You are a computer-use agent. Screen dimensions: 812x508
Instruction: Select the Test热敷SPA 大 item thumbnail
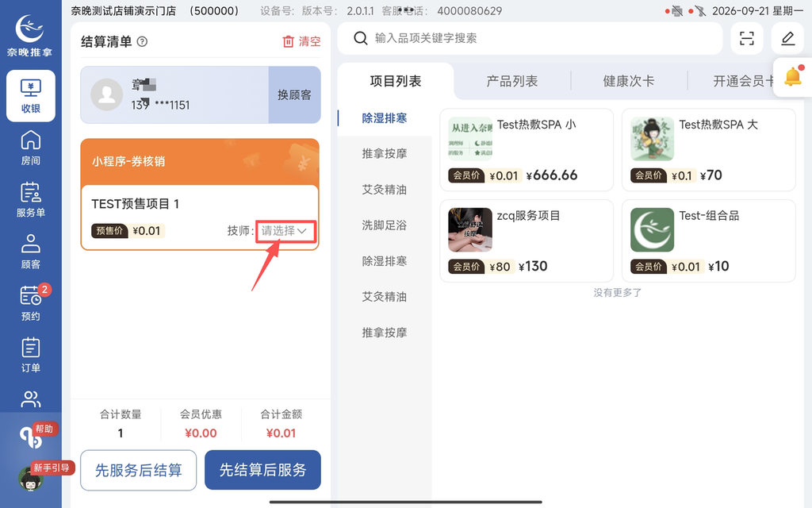click(x=652, y=138)
